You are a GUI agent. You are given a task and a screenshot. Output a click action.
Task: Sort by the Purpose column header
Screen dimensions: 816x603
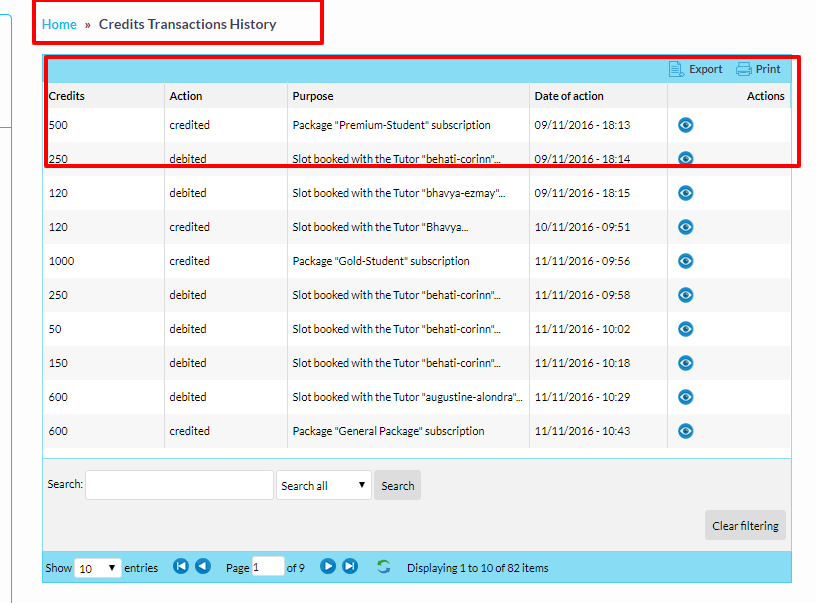[x=313, y=96]
